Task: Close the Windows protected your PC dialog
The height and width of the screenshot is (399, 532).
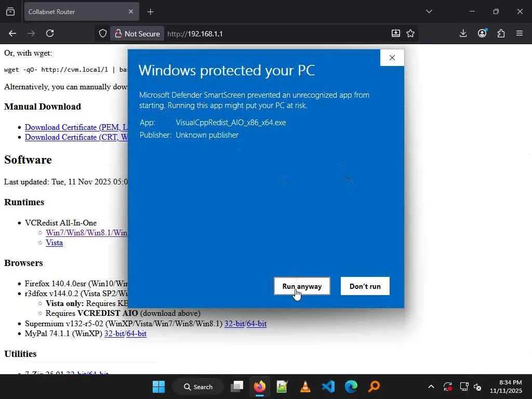Action: click(392, 58)
